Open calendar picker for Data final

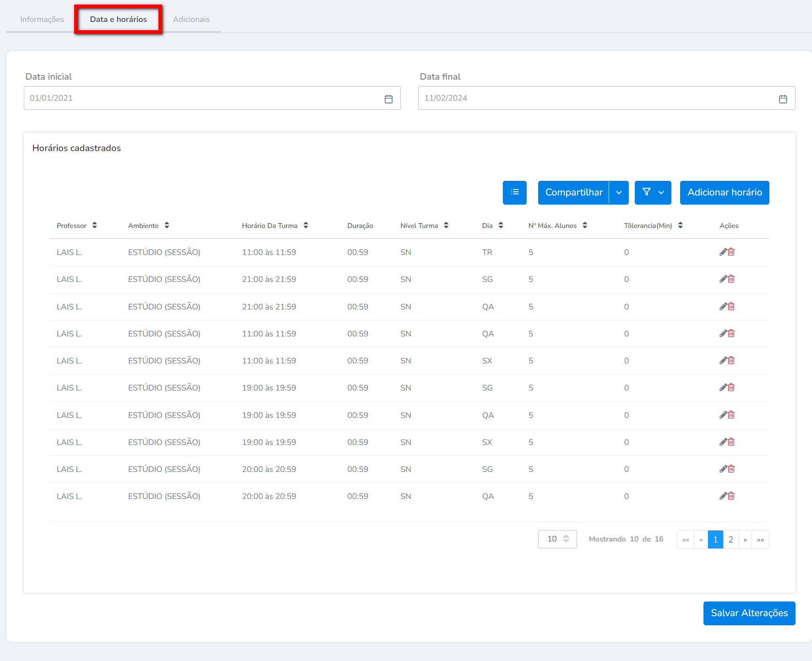coord(783,99)
